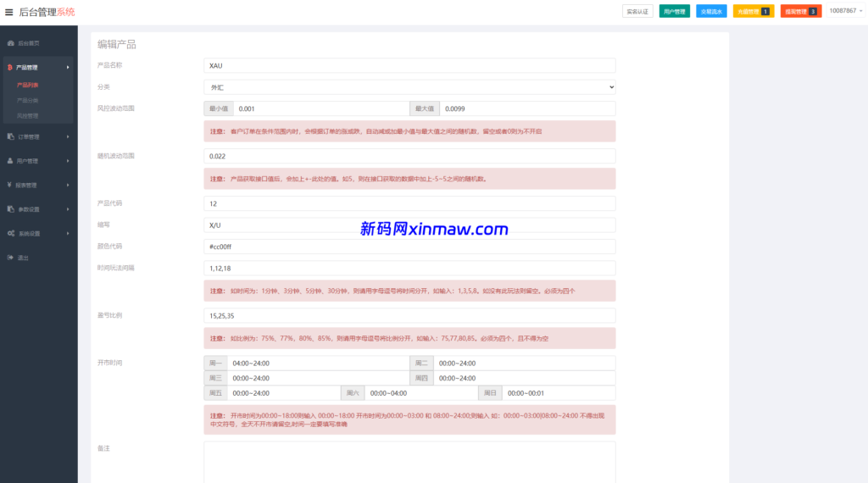
Task: Expand the 用户管理 sidebar arrow
Action: point(68,161)
